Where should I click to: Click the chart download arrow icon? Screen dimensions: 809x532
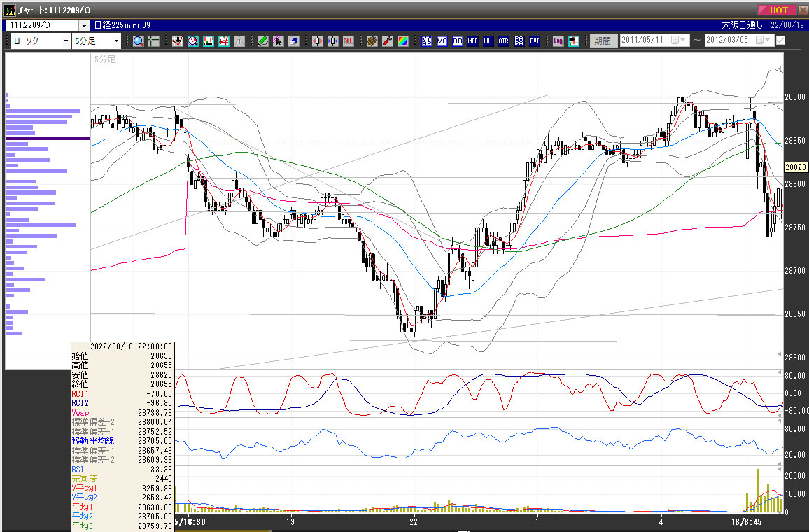click(x=178, y=41)
